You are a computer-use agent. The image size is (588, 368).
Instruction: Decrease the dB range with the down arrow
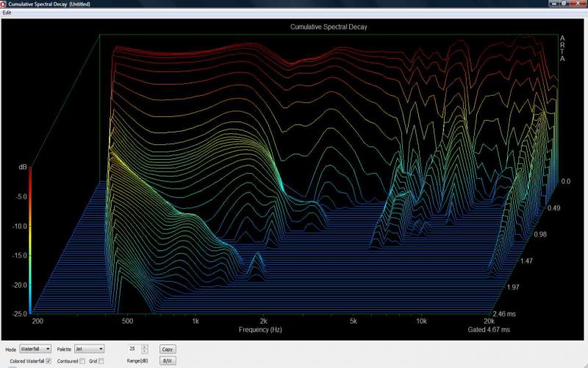pos(145,351)
